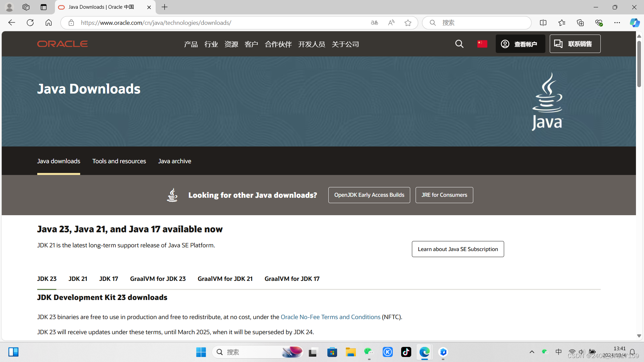Add page to favorites star icon

point(408,23)
